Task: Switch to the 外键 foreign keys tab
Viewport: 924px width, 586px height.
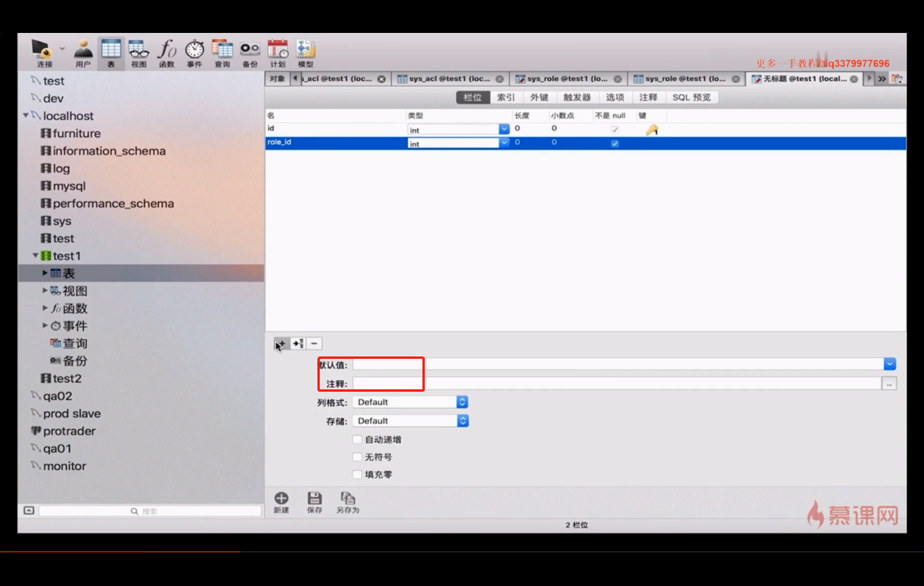Action: click(539, 97)
